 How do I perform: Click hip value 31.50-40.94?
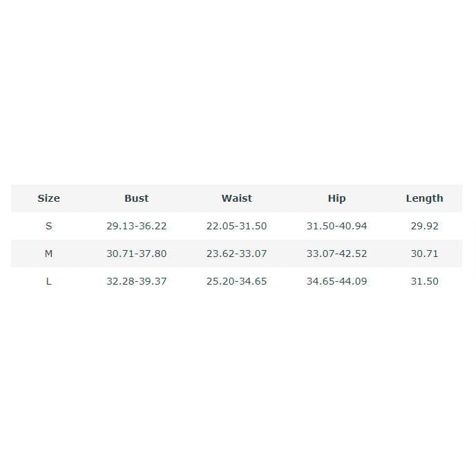pyautogui.click(x=336, y=226)
